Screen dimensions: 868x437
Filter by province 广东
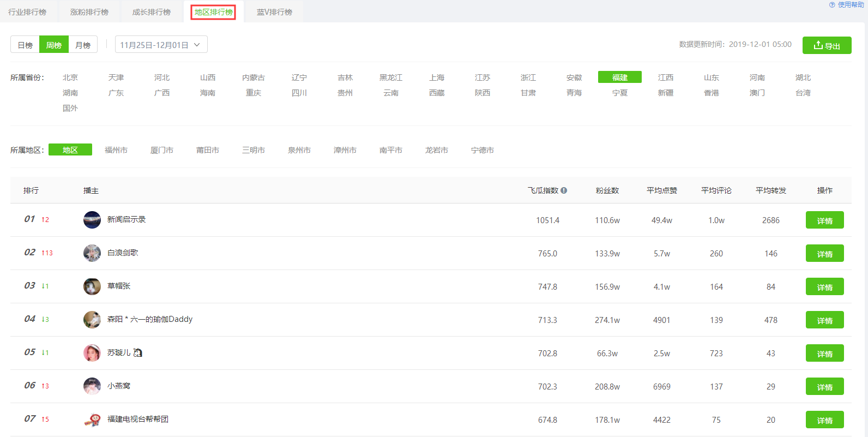coord(116,93)
